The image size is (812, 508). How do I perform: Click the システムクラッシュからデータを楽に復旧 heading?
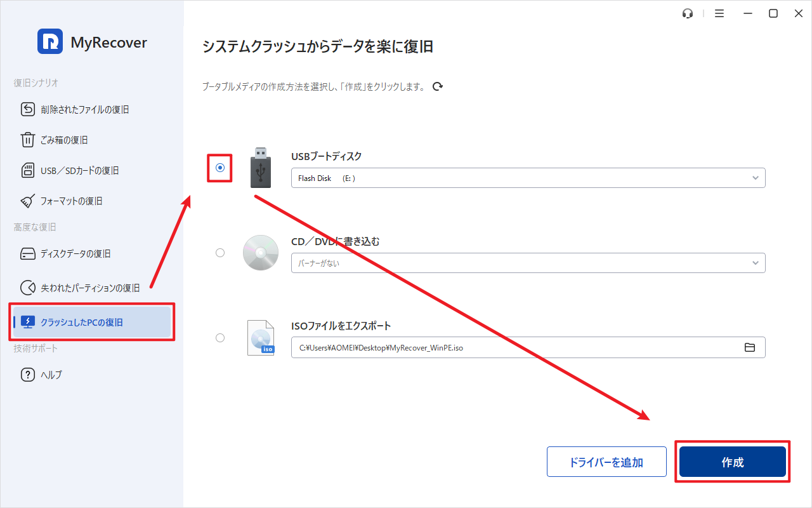click(317, 46)
